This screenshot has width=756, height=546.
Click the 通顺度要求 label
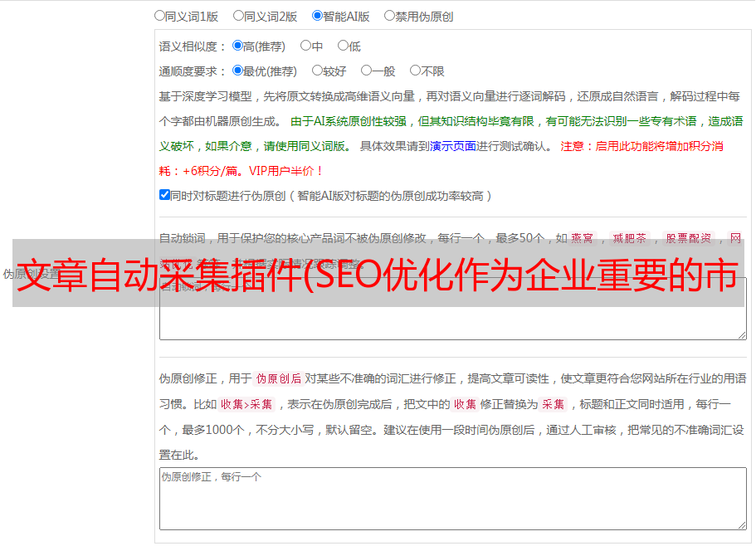pos(193,71)
